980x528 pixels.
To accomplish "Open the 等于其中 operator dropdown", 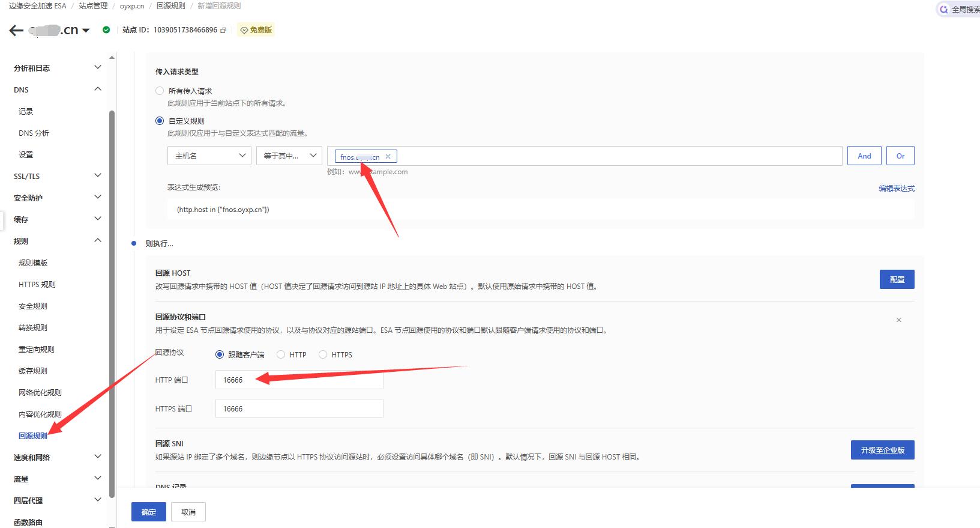I will click(289, 156).
